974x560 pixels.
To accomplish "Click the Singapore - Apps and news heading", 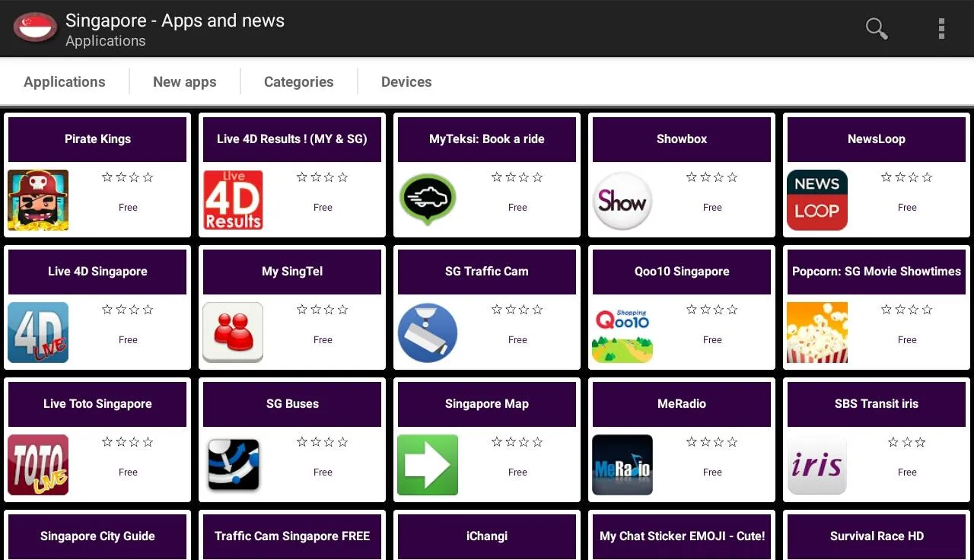I will click(175, 21).
